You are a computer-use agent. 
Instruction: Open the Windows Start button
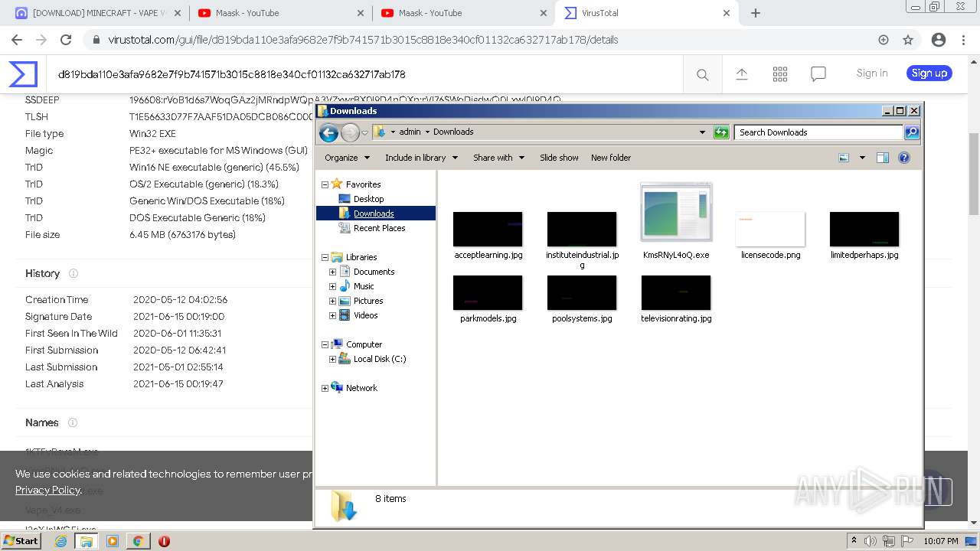point(21,541)
